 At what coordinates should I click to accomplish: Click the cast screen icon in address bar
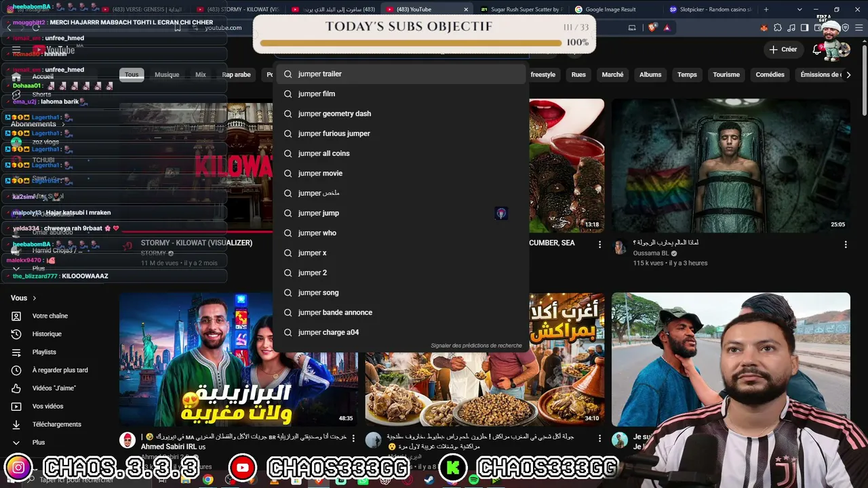632,28
